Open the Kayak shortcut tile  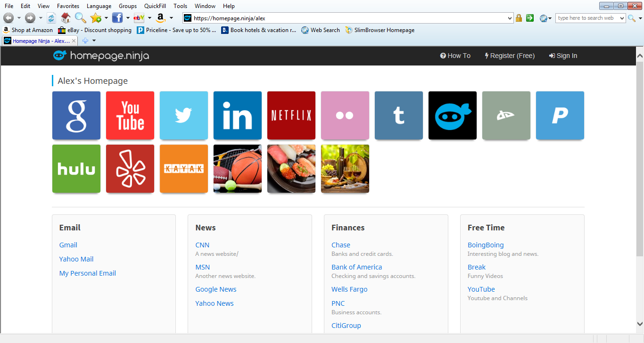(183, 168)
